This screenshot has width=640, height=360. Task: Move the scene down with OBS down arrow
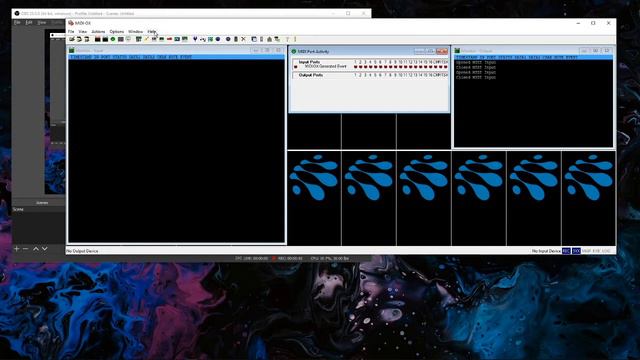click(x=44, y=249)
